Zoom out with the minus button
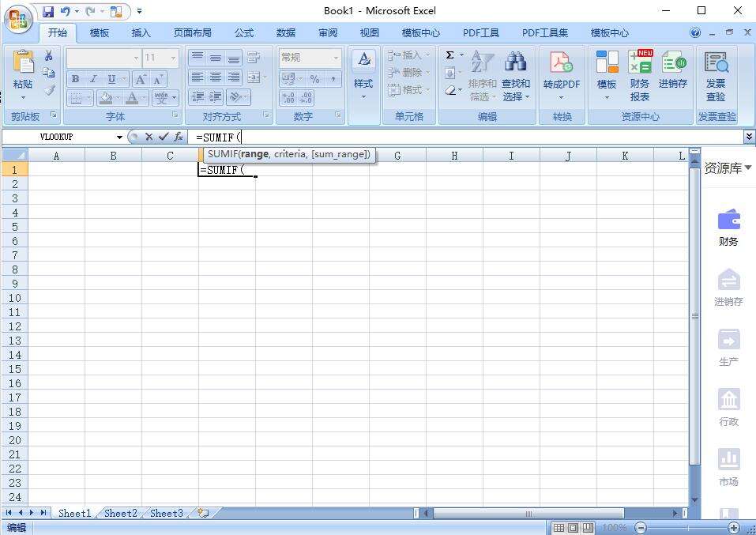This screenshot has height=535, width=756. (x=641, y=528)
